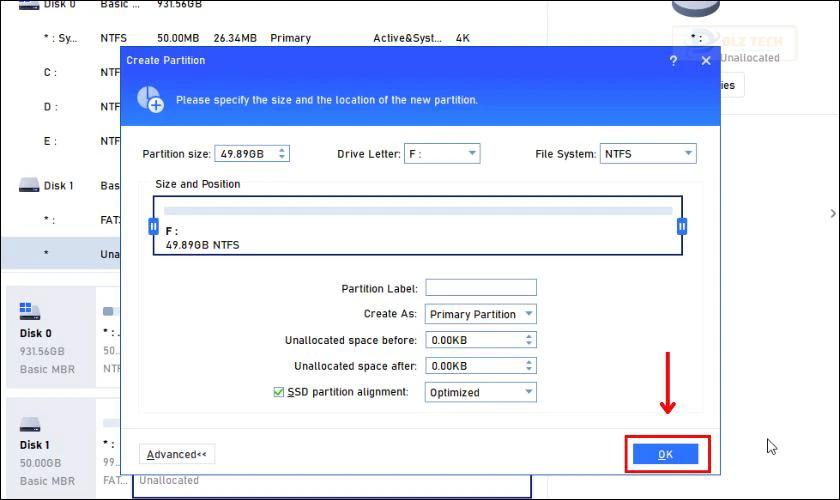Click the 'Primary' type cell
The height and width of the screenshot is (500, 840).
pos(290,38)
